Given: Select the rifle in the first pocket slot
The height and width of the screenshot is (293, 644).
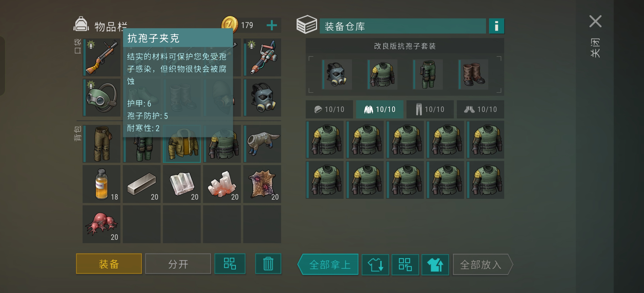Looking at the screenshot, I should [x=102, y=57].
